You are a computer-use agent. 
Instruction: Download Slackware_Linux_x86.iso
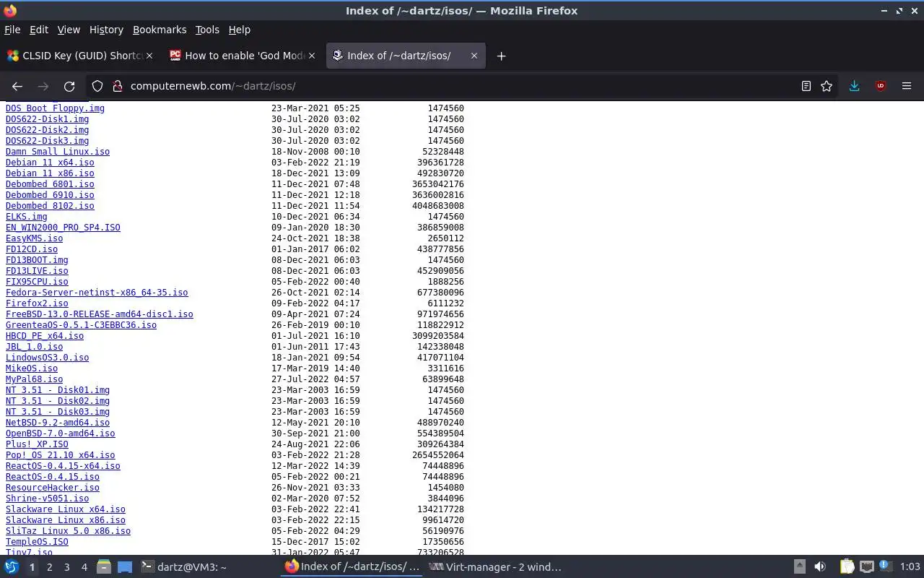point(66,520)
